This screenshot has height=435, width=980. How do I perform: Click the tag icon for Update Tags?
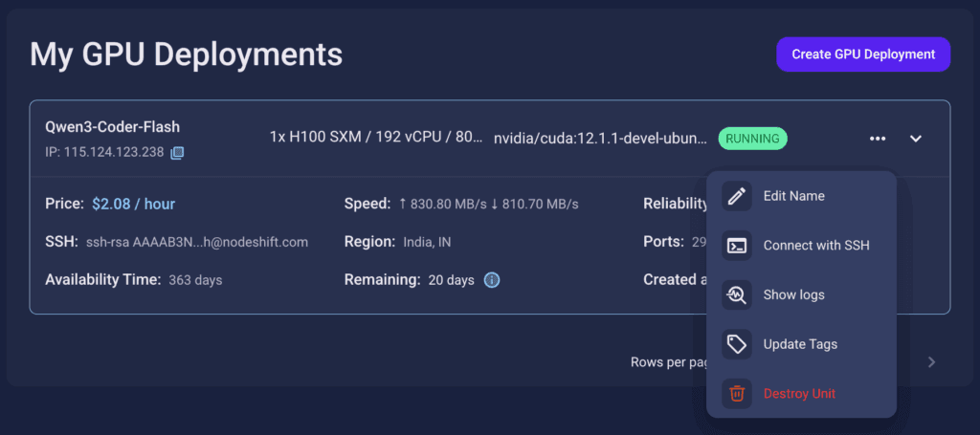pos(737,344)
